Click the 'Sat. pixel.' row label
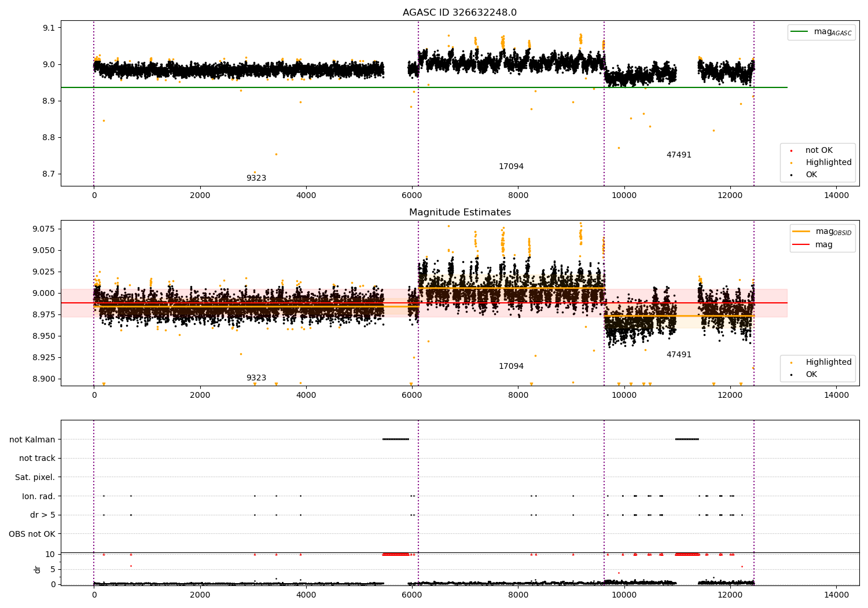Viewport: 868px width, 608px height. 35,477
